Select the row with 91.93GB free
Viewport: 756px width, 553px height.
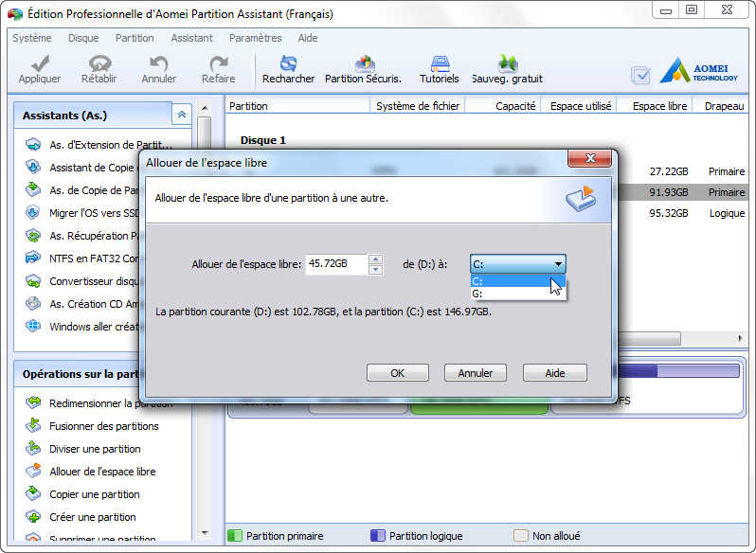[x=682, y=192]
